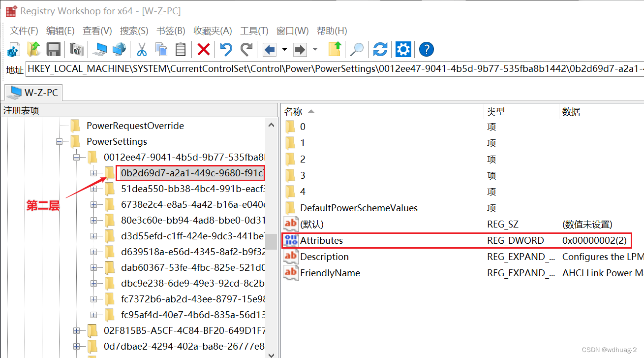The image size is (644, 358).
Task: Click the blue refresh icon
Action: [380, 49]
